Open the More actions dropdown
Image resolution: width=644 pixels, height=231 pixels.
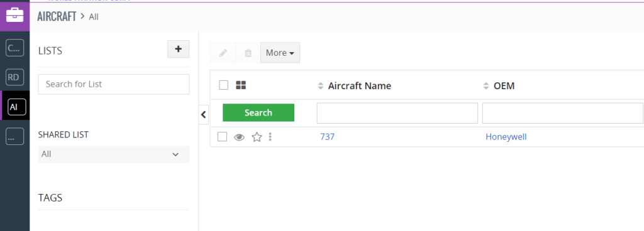tap(280, 53)
